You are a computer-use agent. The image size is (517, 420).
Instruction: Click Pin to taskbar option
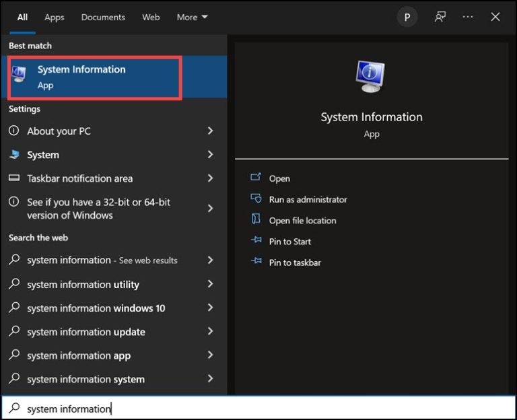click(295, 262)
